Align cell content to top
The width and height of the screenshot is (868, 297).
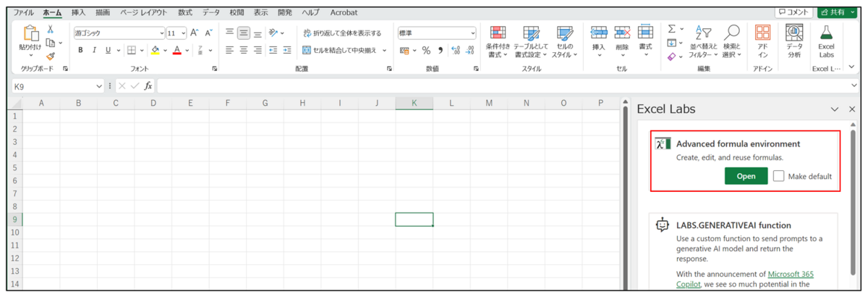[229, 33]
